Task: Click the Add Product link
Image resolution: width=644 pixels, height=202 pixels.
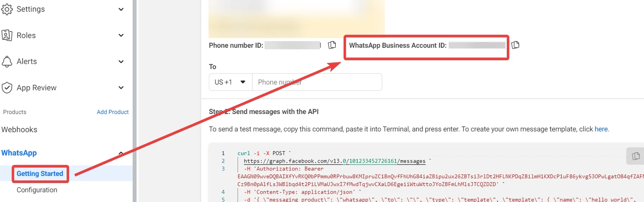Action: tap(113, 112)
